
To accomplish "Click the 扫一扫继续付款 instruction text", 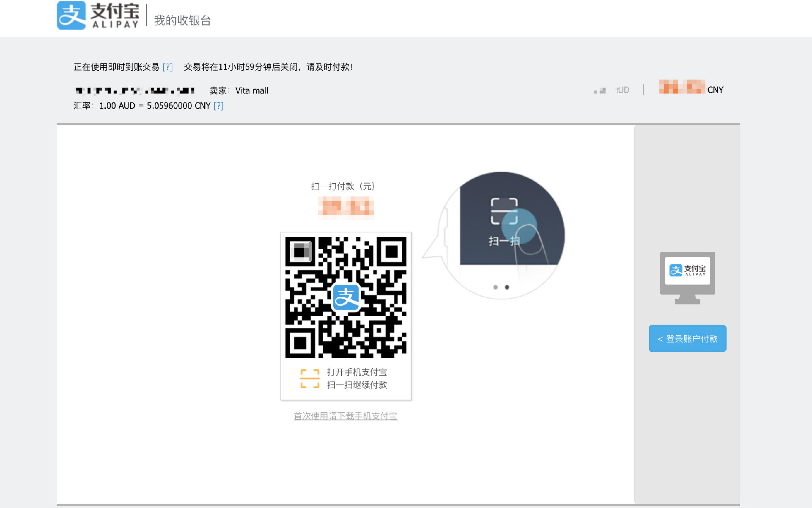I will pos(357,385).
